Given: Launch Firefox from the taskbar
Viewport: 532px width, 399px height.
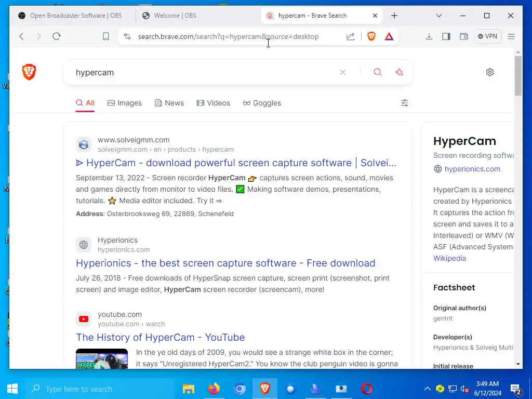Looking at the screenshot, I should 214,389.
